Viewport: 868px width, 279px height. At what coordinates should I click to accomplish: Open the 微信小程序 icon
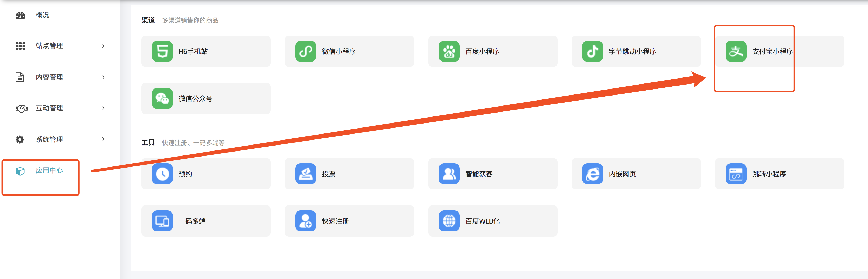(x=306, y=51)
